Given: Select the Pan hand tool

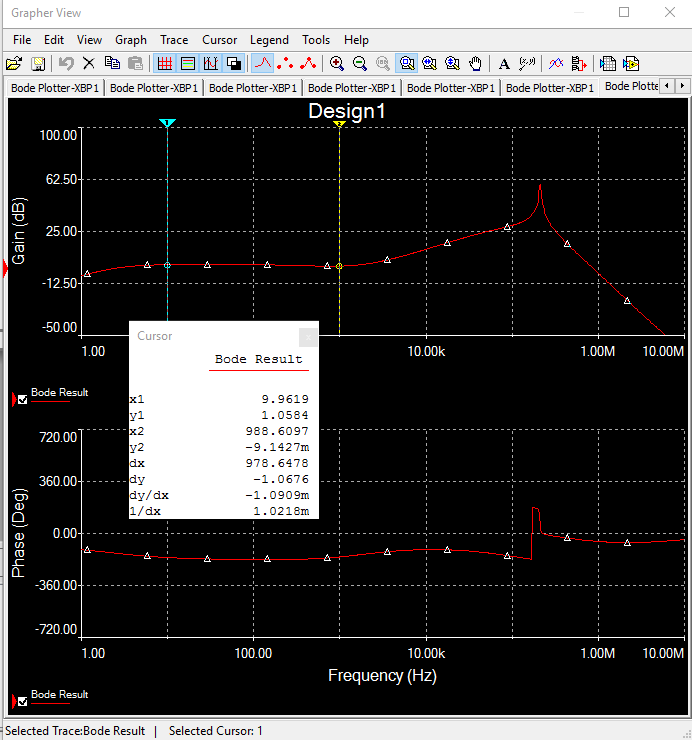Looking at the screenshot, I should click(x=476, y=63).
